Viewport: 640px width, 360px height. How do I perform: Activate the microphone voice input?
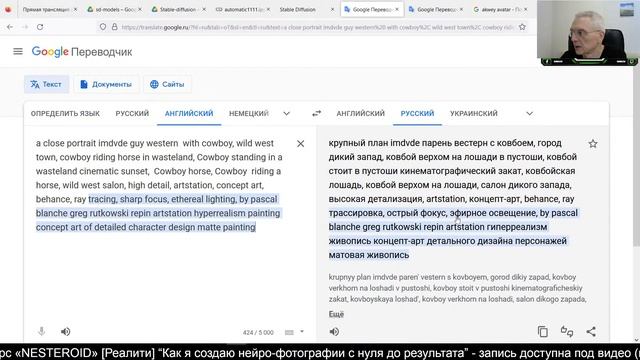41,331
